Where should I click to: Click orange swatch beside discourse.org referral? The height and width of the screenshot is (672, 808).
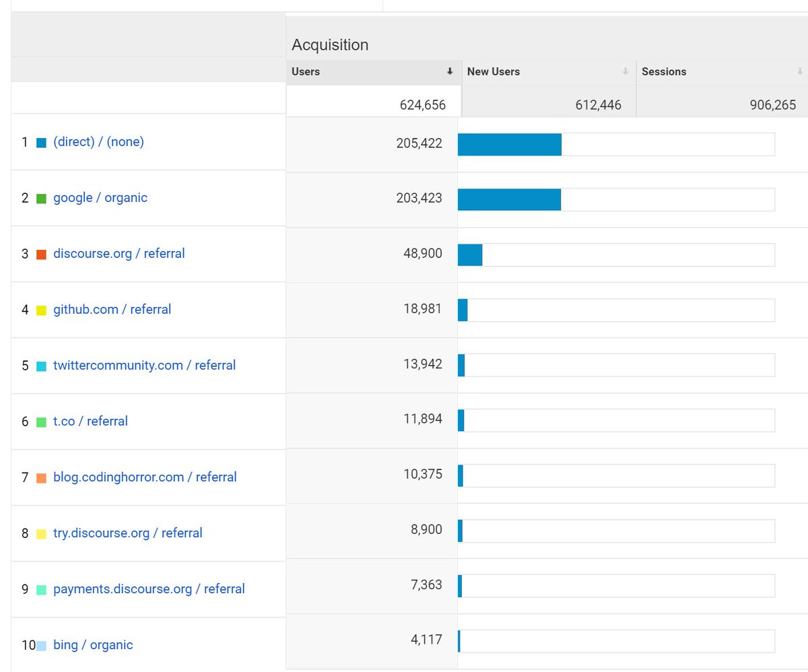pos(41,255)
